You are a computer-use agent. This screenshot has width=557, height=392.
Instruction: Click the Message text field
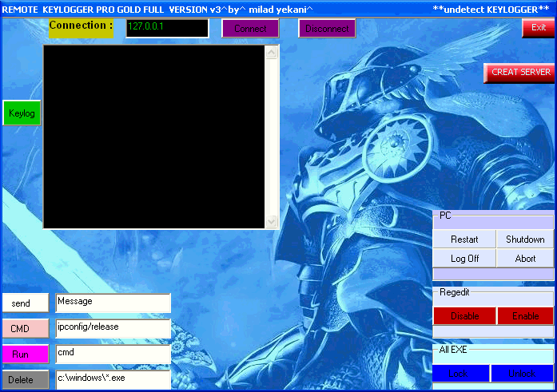point(113,303)
